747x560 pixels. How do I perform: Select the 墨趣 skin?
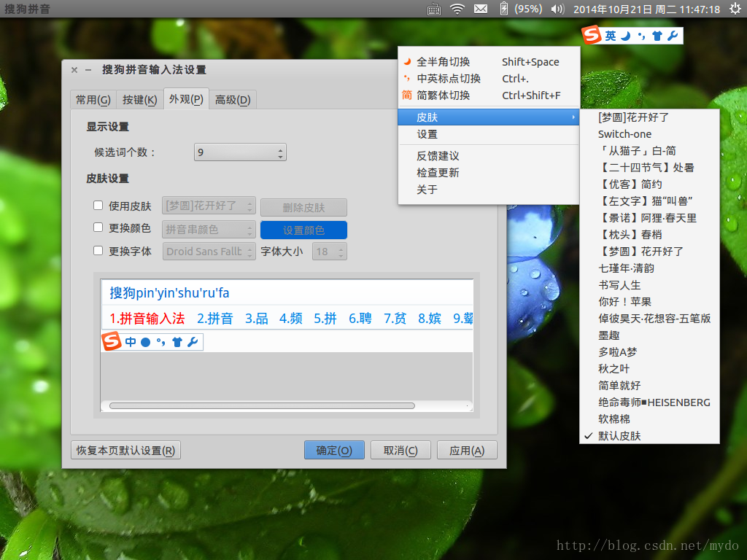(x=649, y=335)
